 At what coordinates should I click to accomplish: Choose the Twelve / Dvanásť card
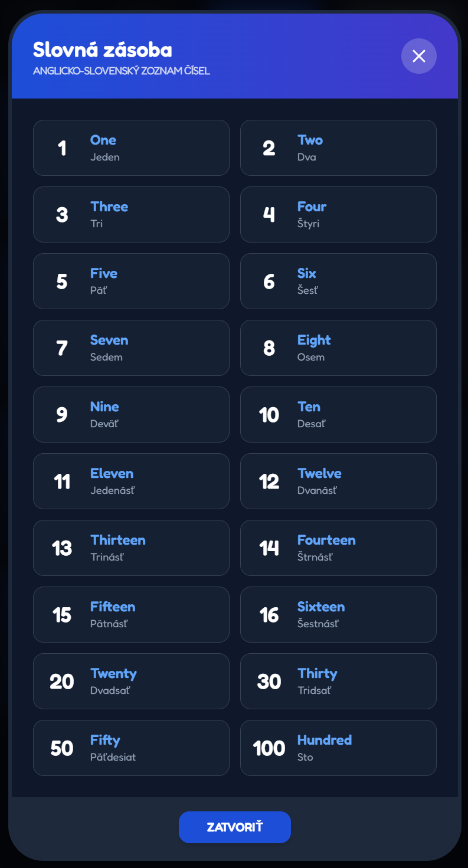(338, 482)
